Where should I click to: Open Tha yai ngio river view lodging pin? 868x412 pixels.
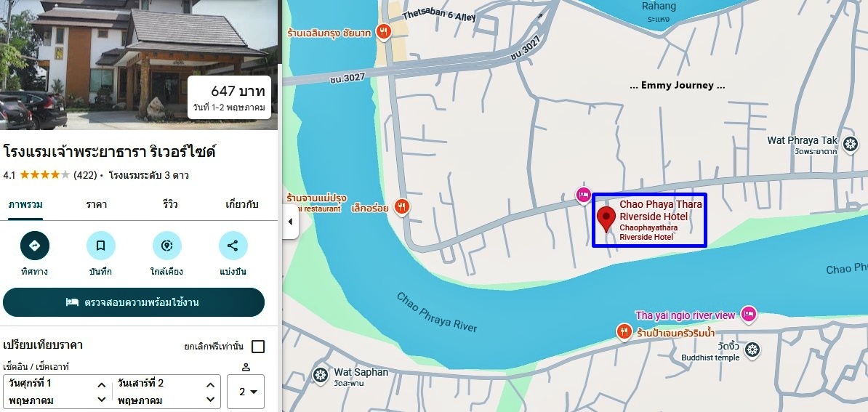pyautogui.click(x=749, y=314)
